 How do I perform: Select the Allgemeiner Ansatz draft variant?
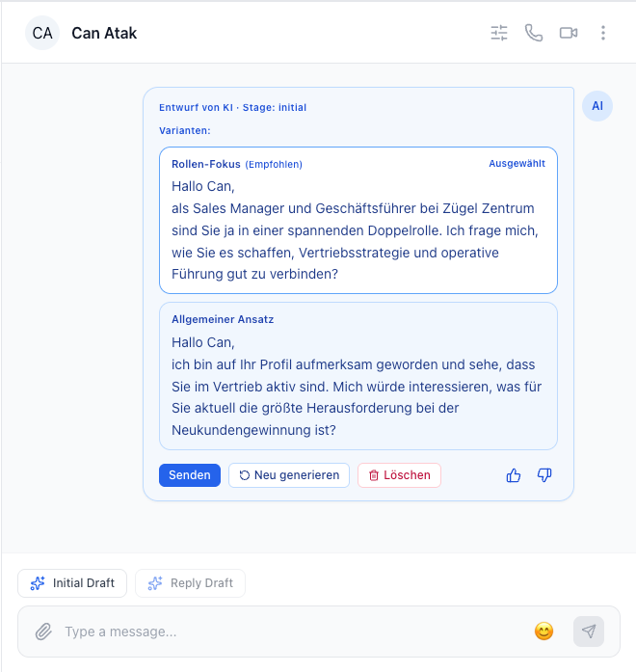[358, 376]
